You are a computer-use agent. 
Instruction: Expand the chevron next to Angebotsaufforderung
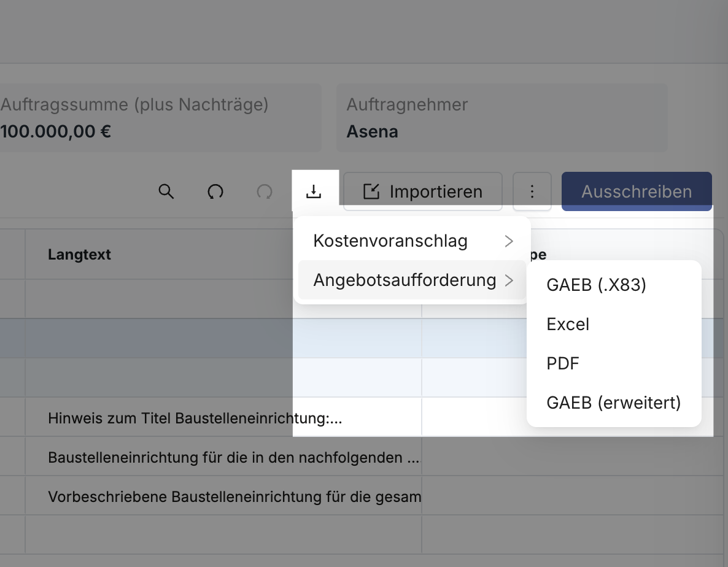(x=508, y=280)
